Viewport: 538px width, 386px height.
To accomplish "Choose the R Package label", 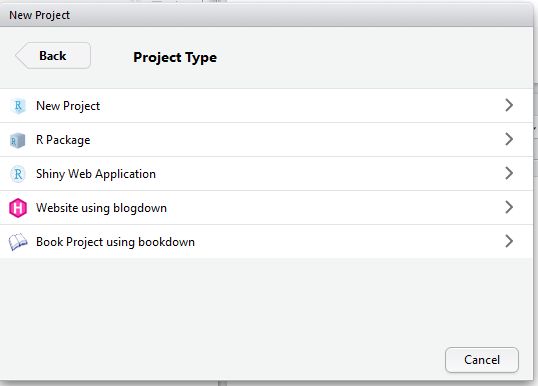I will point(63,140).
